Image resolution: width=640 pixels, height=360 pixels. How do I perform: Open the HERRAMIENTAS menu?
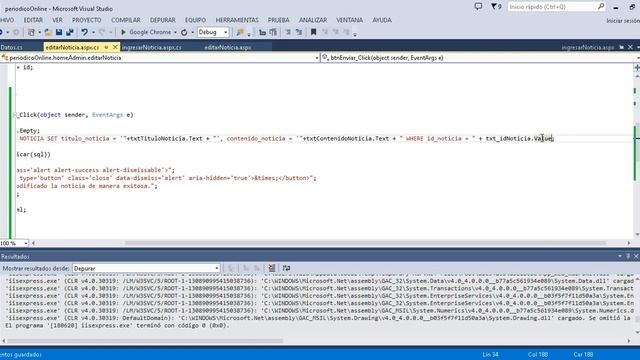237,20
